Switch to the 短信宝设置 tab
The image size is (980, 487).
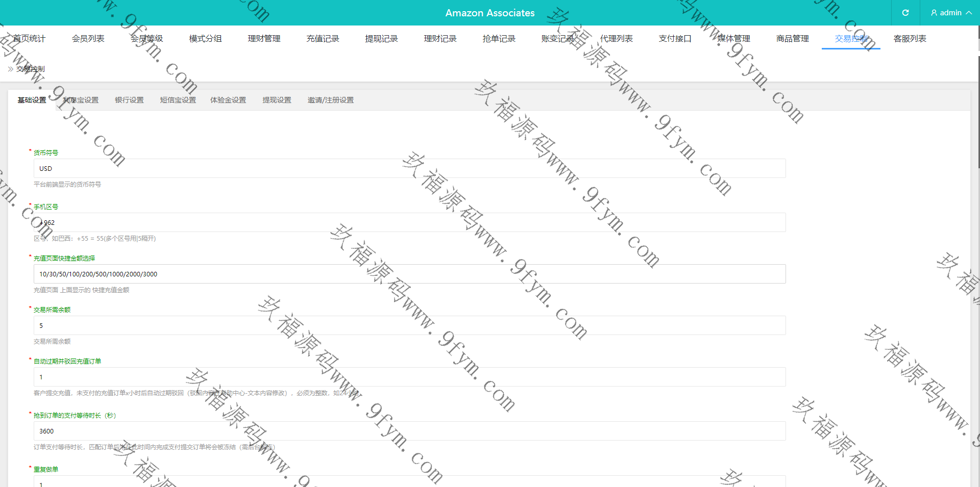178,100
